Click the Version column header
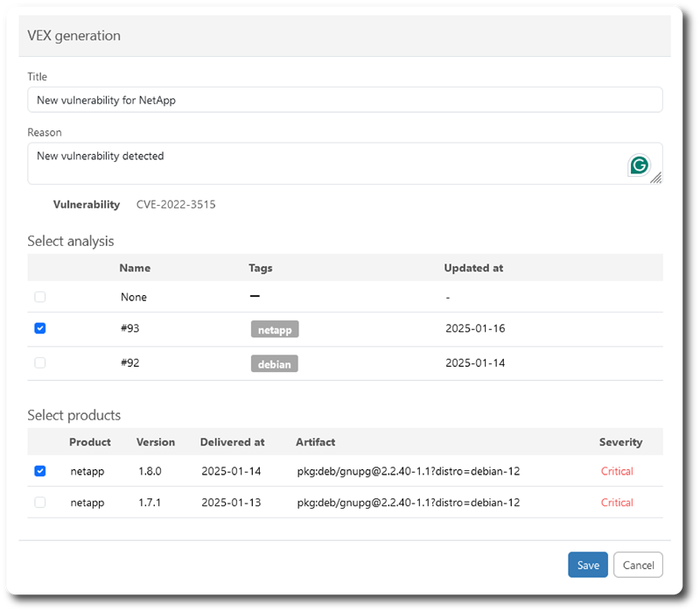 (156, 442)
